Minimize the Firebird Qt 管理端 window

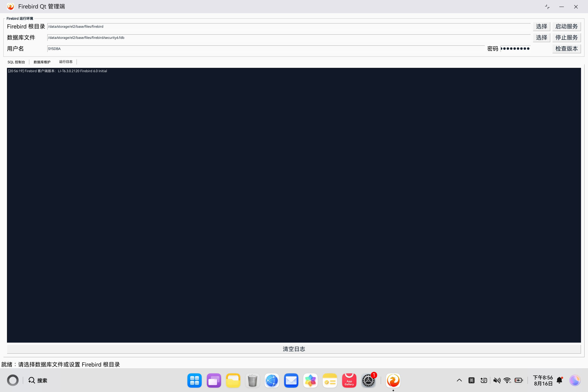tap(561, 7)
